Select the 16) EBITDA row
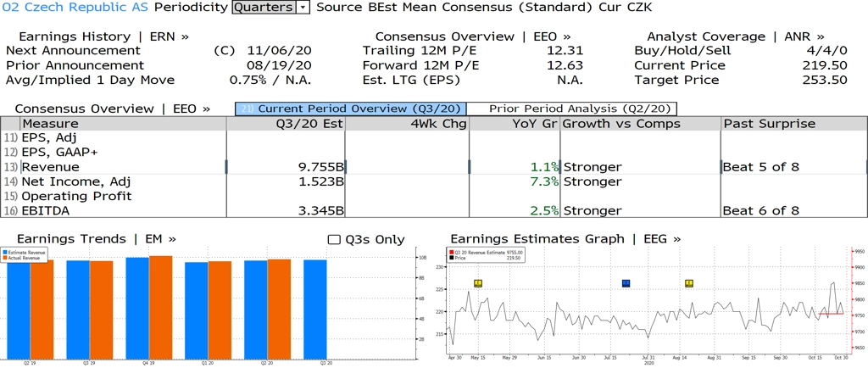The image size is (868, 368). (433, 211)
